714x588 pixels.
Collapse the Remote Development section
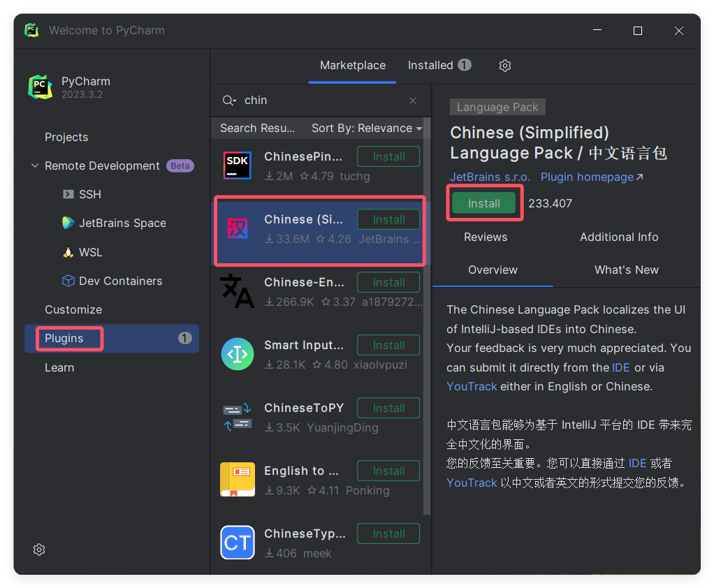(35, 166)
